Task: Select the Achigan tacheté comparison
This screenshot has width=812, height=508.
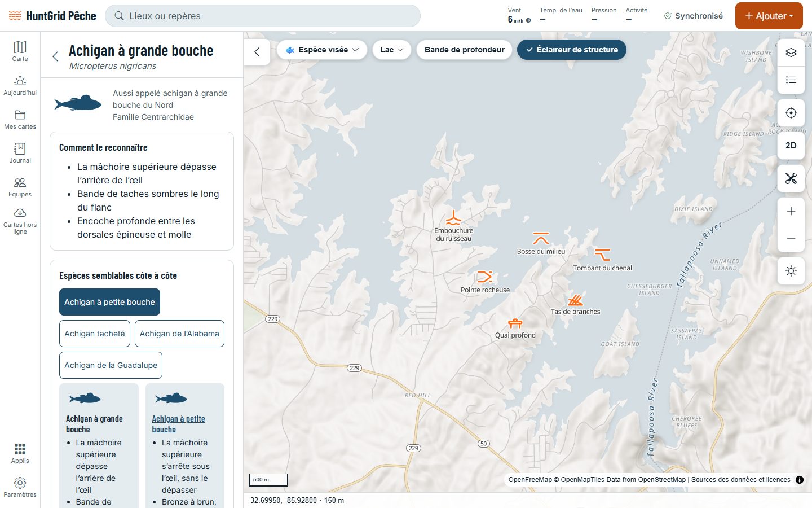Action: coord(95,334)
